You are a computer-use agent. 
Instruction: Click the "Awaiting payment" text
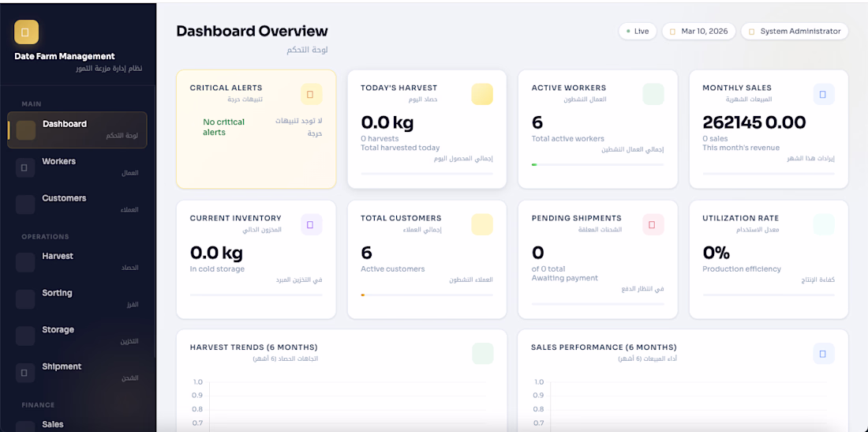coord(565,278)
